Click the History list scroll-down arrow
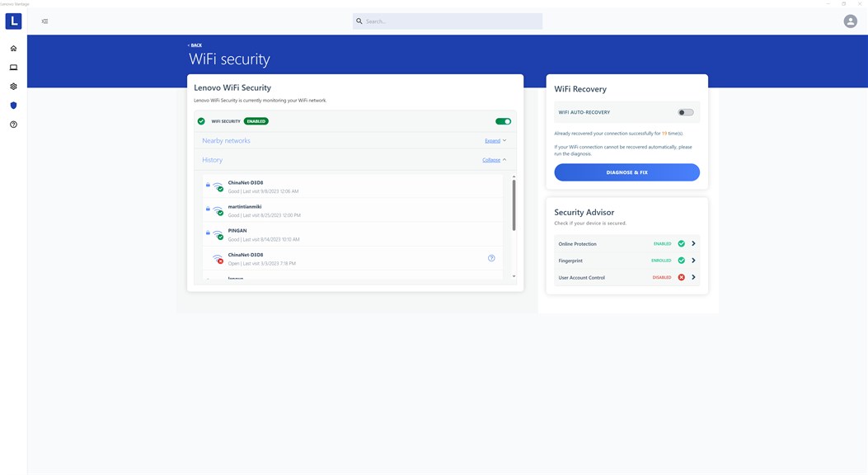This screenshot has width=868, height=475. pos(514,276)
